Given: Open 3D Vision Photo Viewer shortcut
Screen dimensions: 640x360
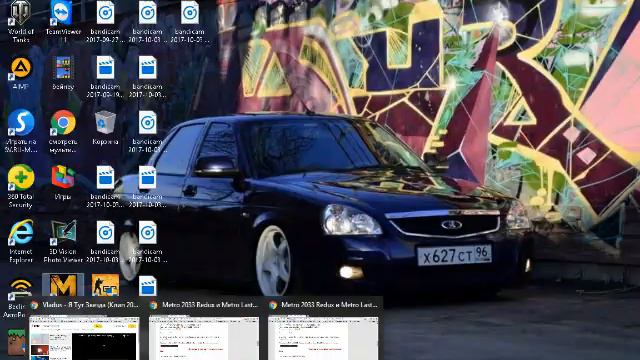Looking at the screenshot, I should click(x=63, y=241).
